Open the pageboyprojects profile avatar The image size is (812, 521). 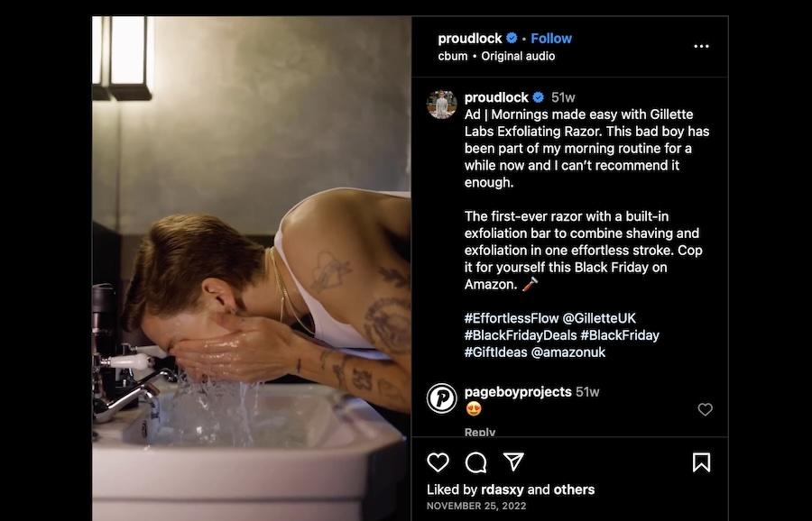(442, 398)
